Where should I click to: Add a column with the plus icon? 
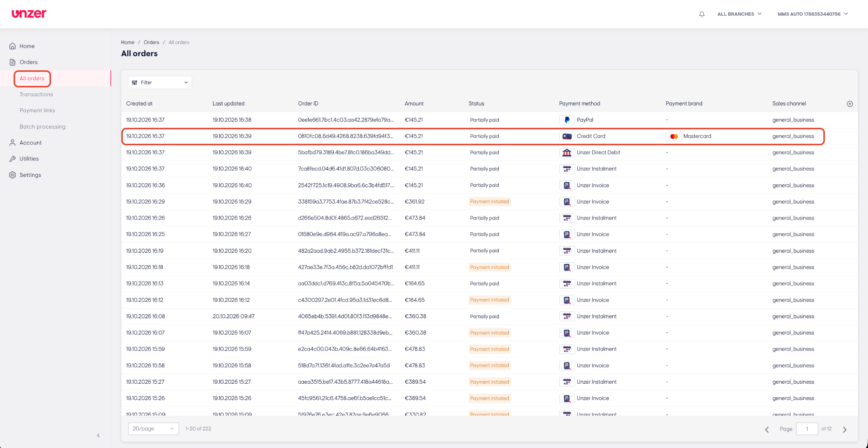(x=850, y=104)
